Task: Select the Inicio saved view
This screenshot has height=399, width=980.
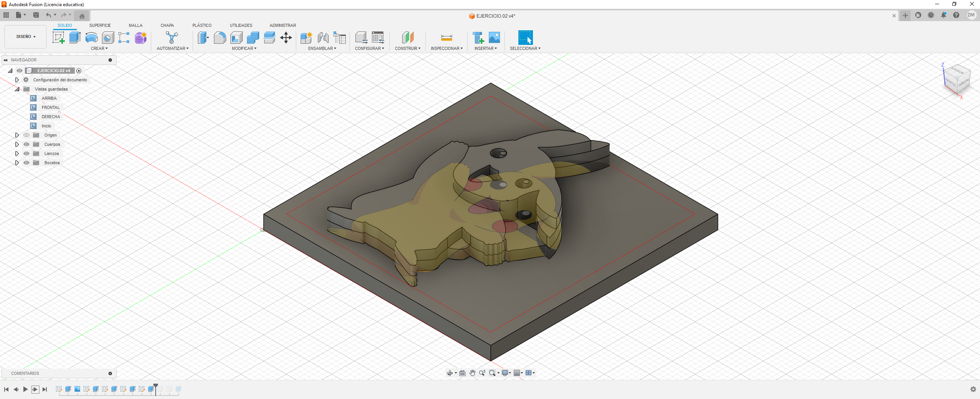Action: click(x=46, y=126)
